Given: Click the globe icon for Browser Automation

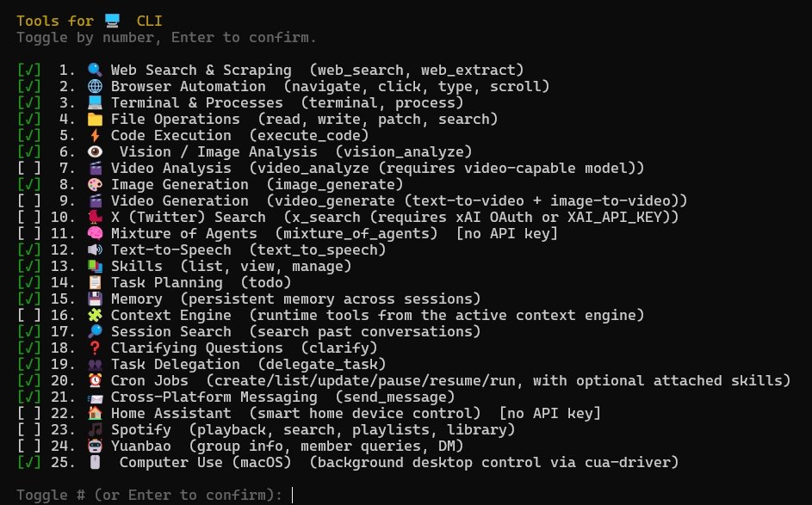Looking at the screenshot, I should point(95,86).
